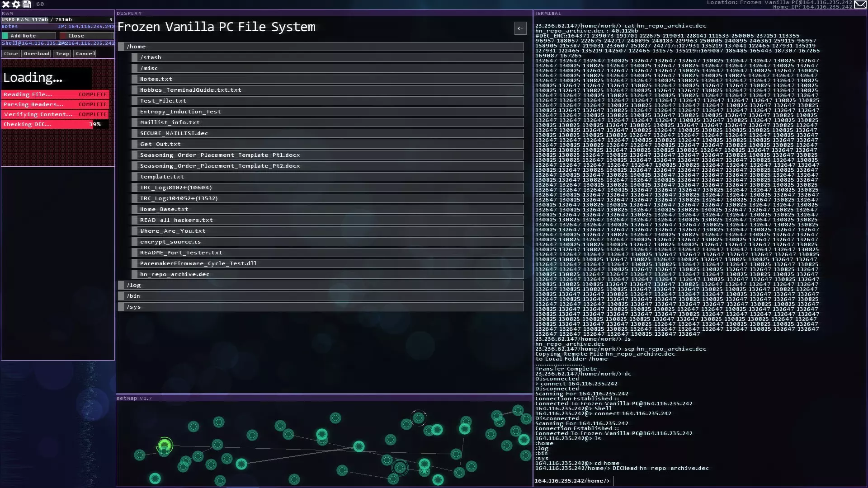Click the icon next to Notes.txt
The height and width of the screenshot is (488, 868).
(x=135, y=79)
